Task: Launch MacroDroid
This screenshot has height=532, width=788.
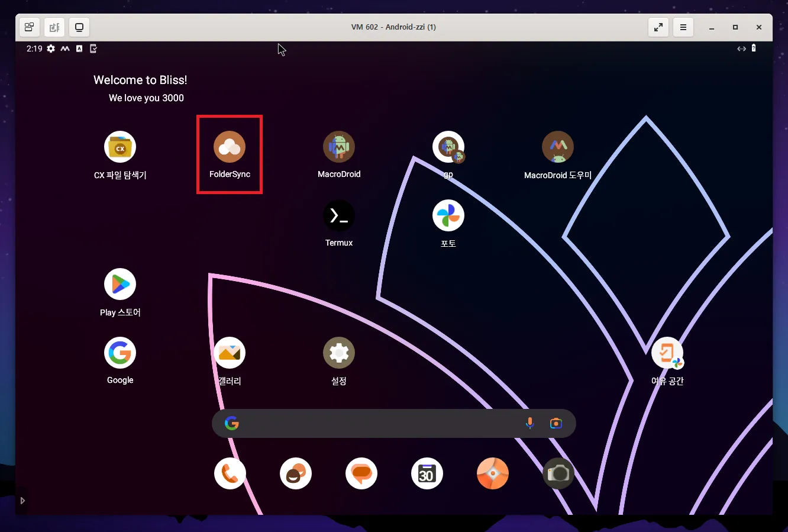Action: pyautogui.click(x=338, y=147)
